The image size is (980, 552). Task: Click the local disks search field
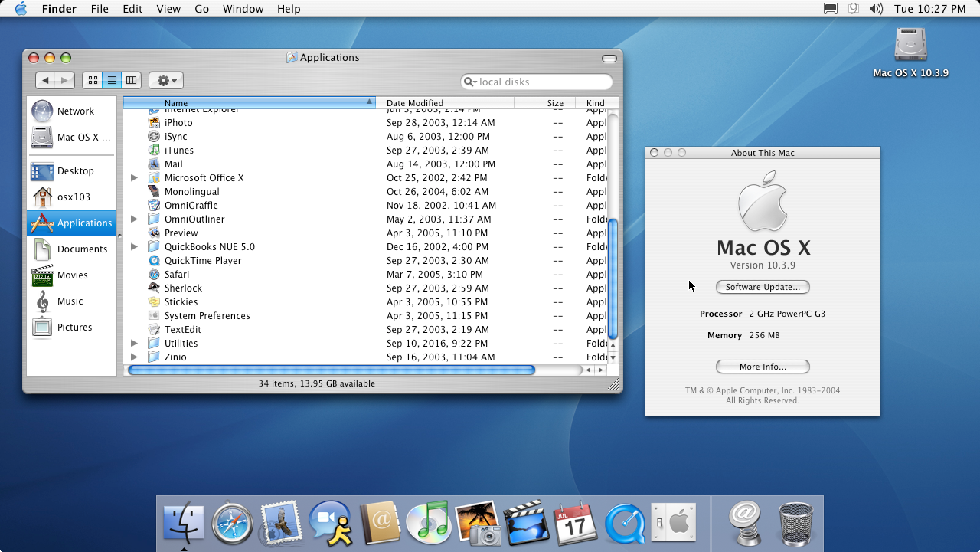click(535, 82)
